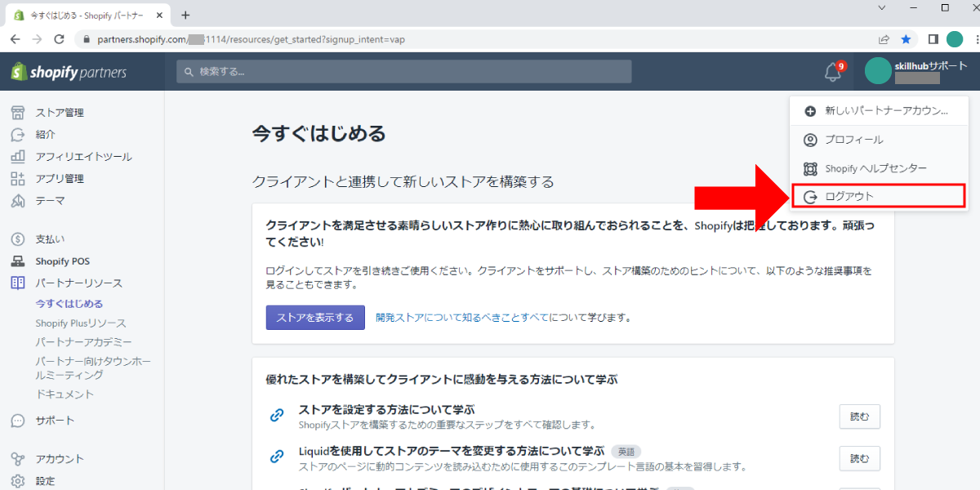Image resolution: width=980 pixels, height=490 pixels.
Task: Go to Shopify Plusリソース sub-item
Action: click(x=81, y=323)
